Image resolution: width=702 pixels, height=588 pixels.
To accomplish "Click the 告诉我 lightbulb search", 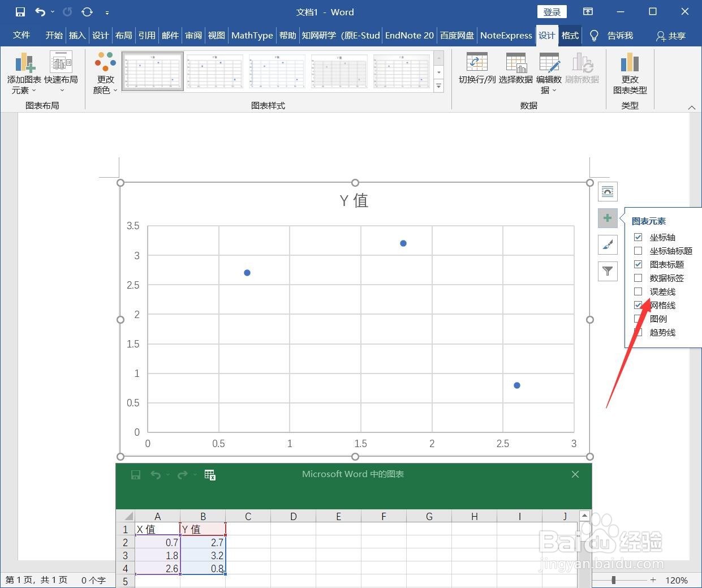I will pyautogui.click(x=612, y=35).
